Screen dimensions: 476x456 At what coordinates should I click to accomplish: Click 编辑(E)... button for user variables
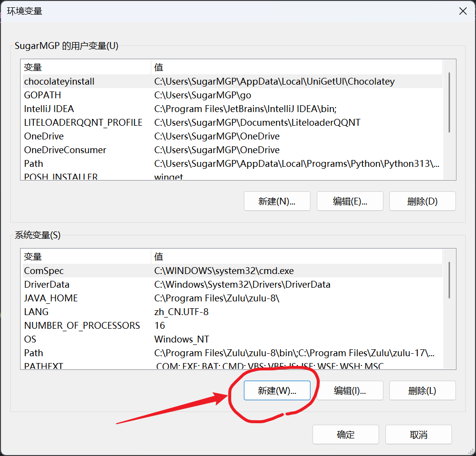[x=350, y=201]
